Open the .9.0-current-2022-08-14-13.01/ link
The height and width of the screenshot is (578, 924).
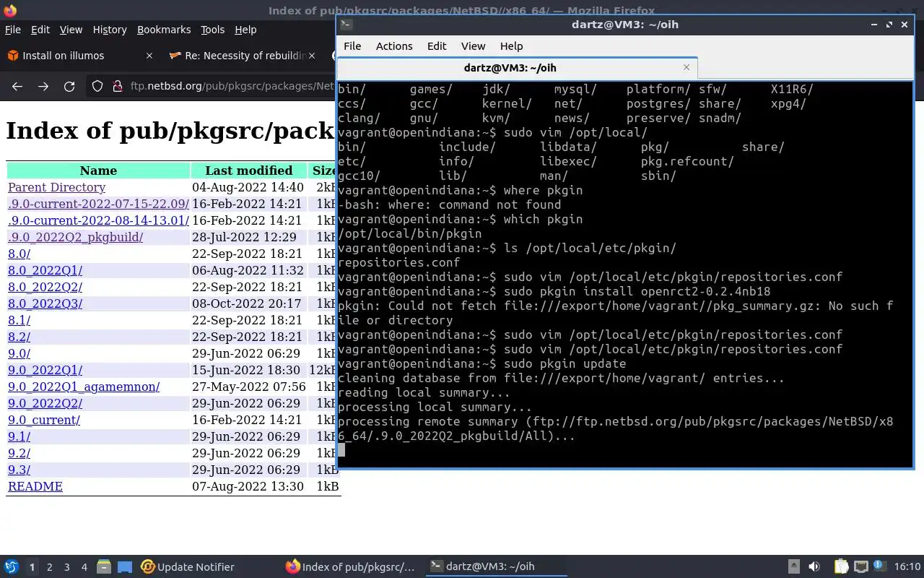(98, 220)
